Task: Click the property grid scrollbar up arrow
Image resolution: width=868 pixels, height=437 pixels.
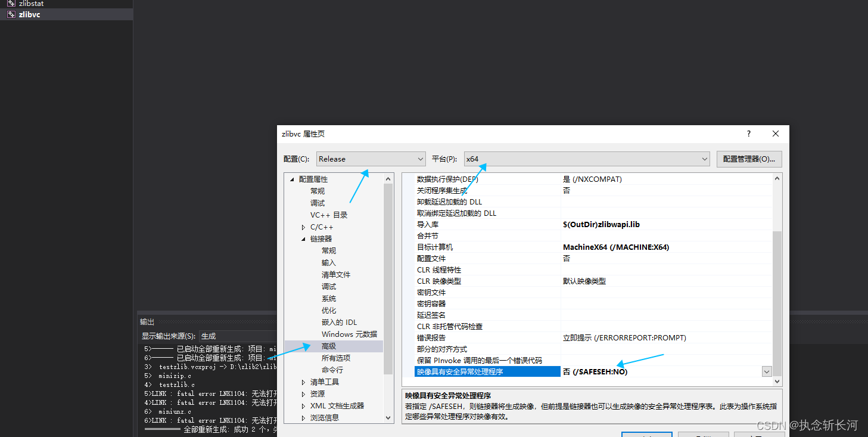Action: pyautogui.click(x=777, y=178)
